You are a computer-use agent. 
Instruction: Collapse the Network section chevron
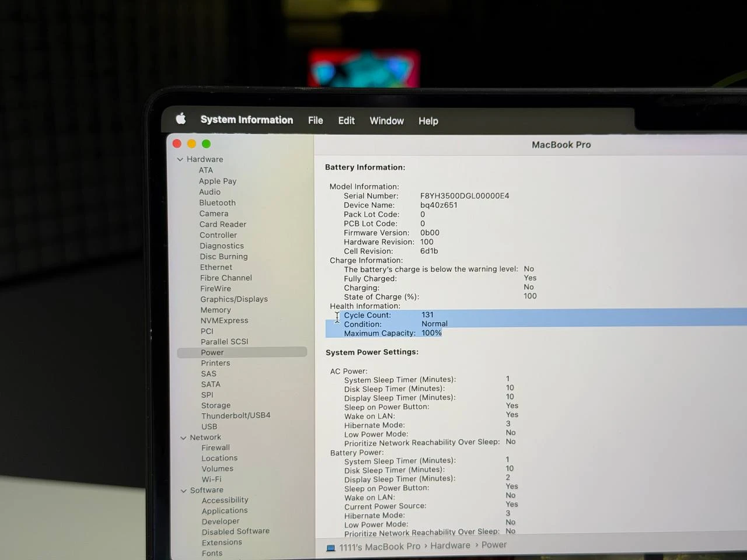click(183, 437)
